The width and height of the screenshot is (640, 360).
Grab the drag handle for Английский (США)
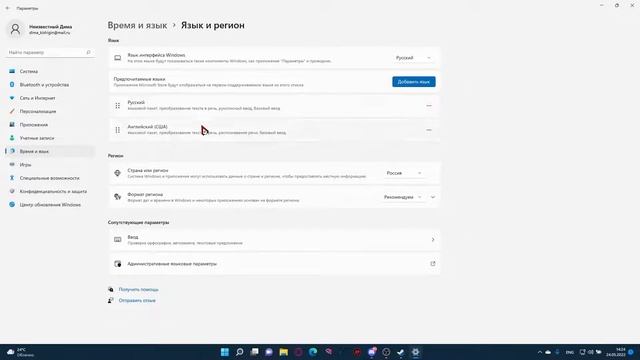pyautogui.click(x=118, y=130)
